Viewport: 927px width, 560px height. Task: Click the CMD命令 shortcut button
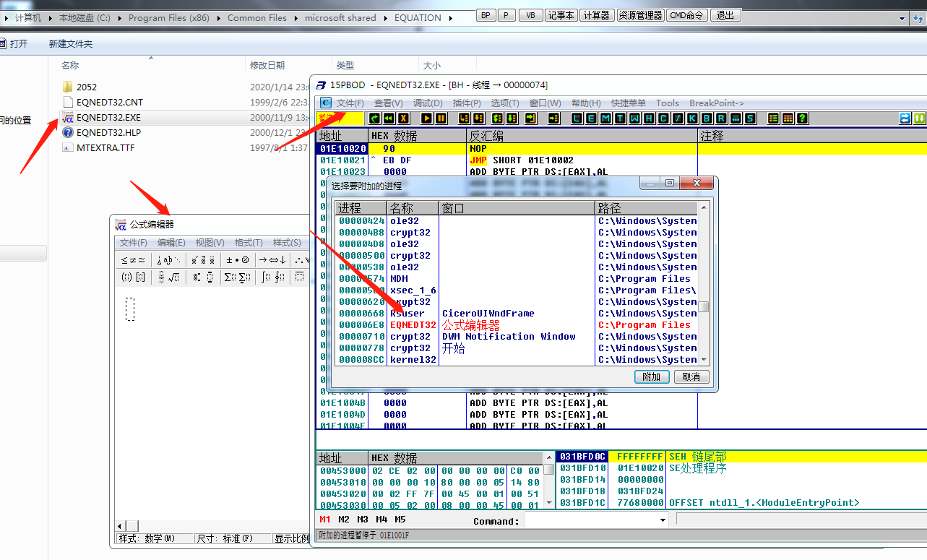(x=687, y=15)
